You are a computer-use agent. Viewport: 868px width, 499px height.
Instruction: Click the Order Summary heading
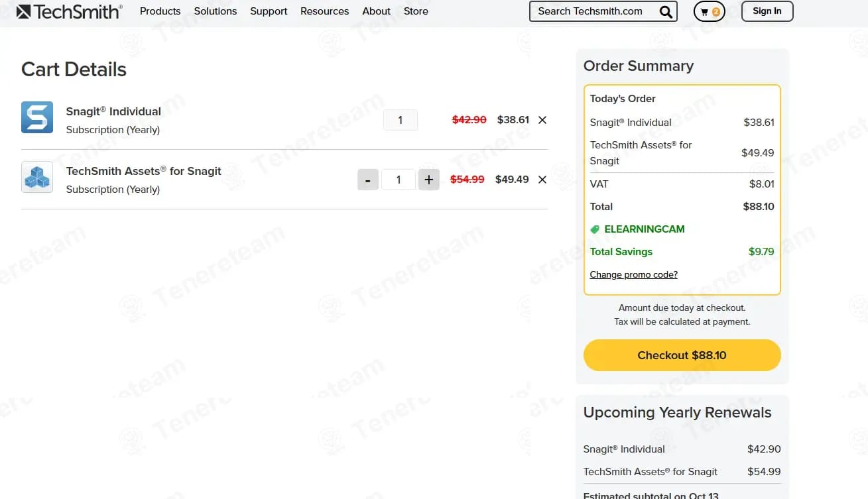[x=639, y=66]
